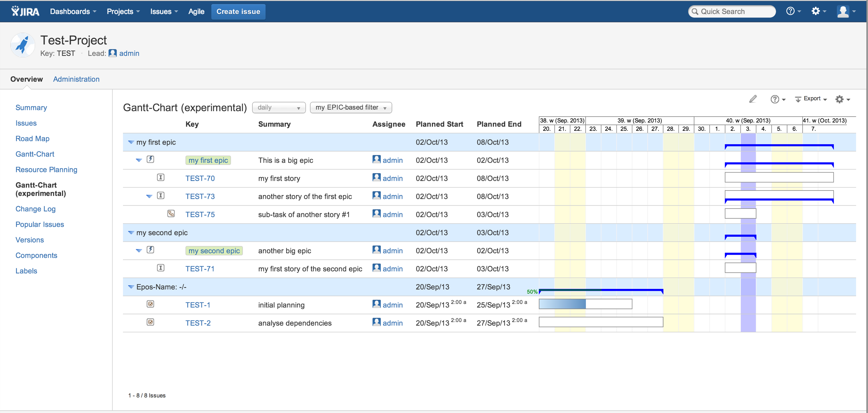The width and height of the screenshot is (868, 413).
Task: Click the pencil edit icon above the chart
Action: pyautogui.click(x=753, y=99)
